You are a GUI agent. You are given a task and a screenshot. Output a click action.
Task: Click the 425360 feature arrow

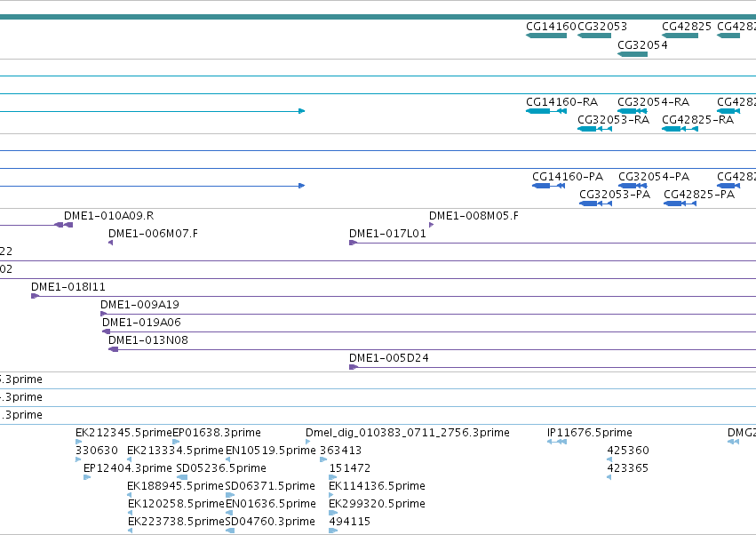point(609,459)
